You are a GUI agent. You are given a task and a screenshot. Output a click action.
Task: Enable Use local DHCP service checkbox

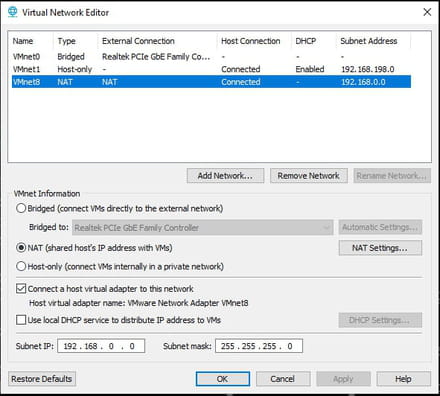(x=21, y=320)
